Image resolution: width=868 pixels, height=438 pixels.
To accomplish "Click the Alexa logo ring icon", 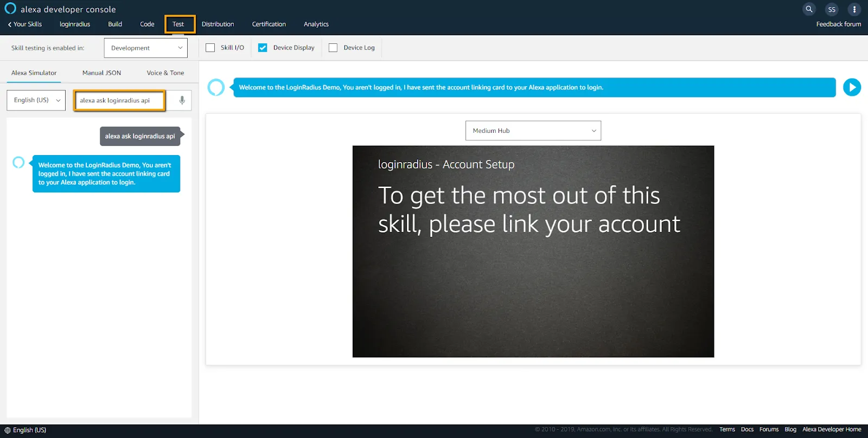I will [10, 9].
